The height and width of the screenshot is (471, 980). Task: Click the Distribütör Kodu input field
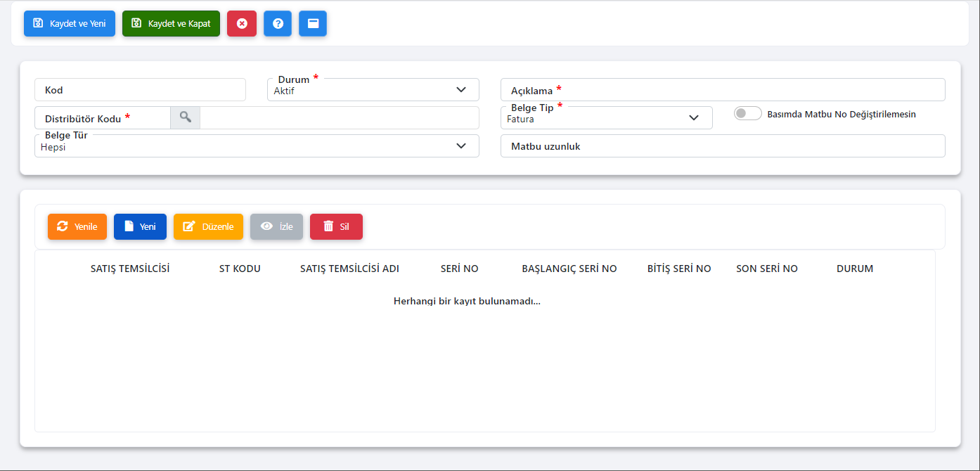click(103, 118)
